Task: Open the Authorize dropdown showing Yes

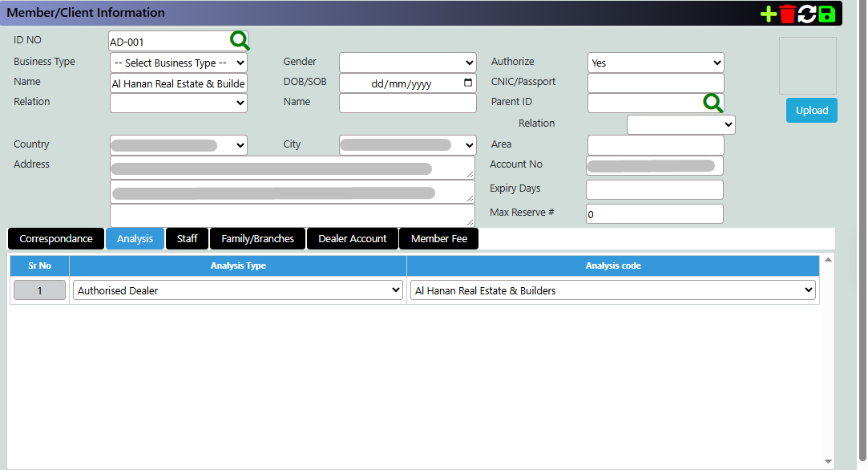Action: click(x=656, y=63)
